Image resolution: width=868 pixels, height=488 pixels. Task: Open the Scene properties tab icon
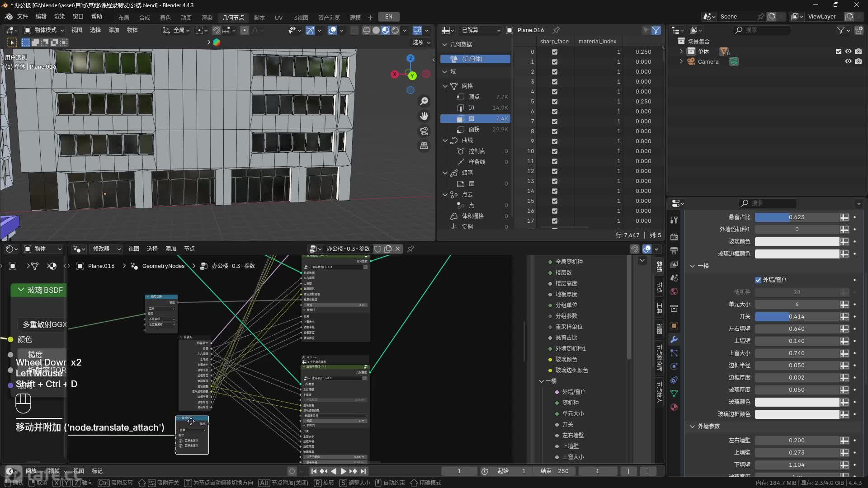click(674, 278)
